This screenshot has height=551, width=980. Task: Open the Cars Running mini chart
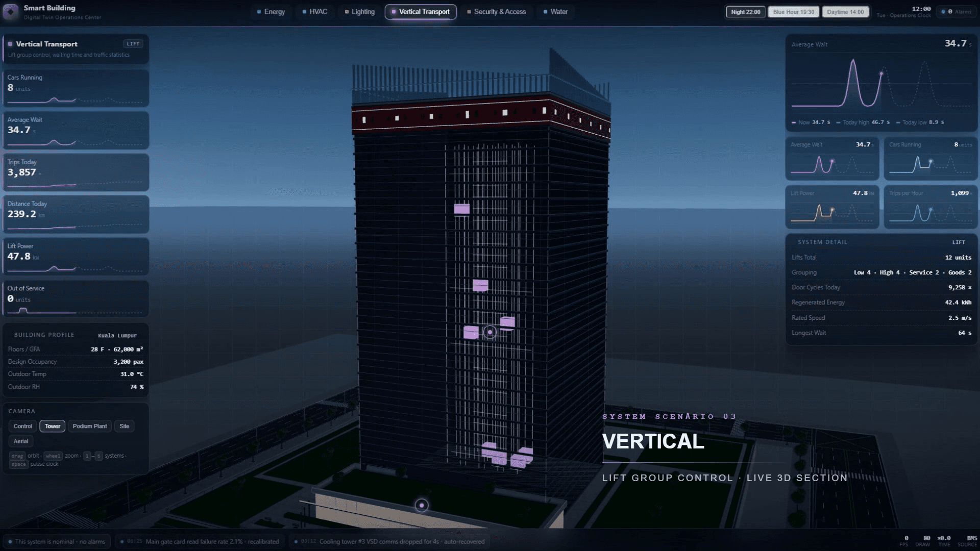pyautogui.click(x=930, y=159)
